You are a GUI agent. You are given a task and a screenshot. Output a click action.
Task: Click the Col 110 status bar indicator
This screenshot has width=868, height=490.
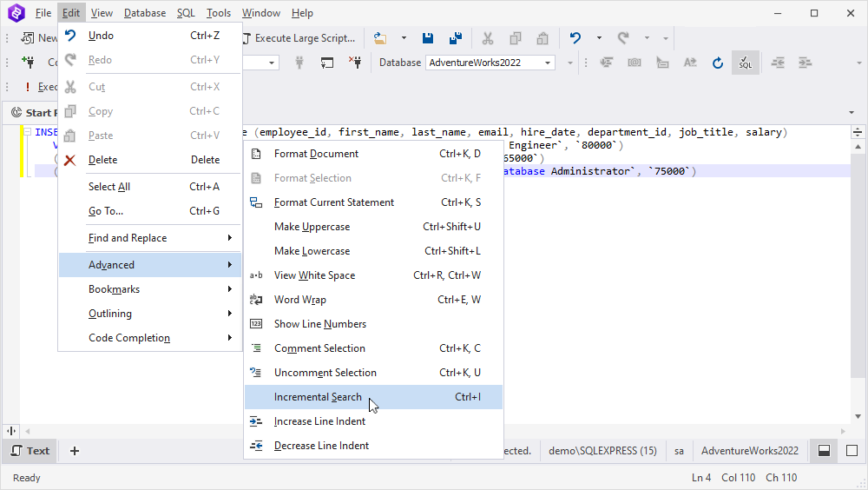[738, 477]
